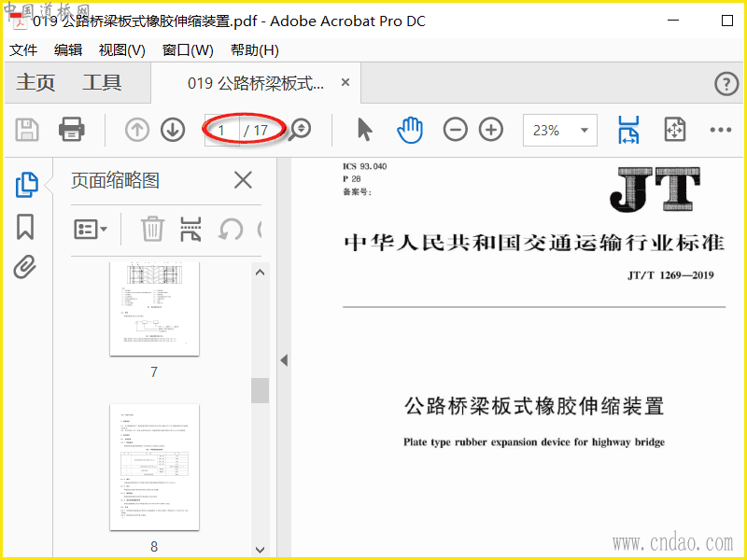Delete selected page with trash icon

coord(152,229)
